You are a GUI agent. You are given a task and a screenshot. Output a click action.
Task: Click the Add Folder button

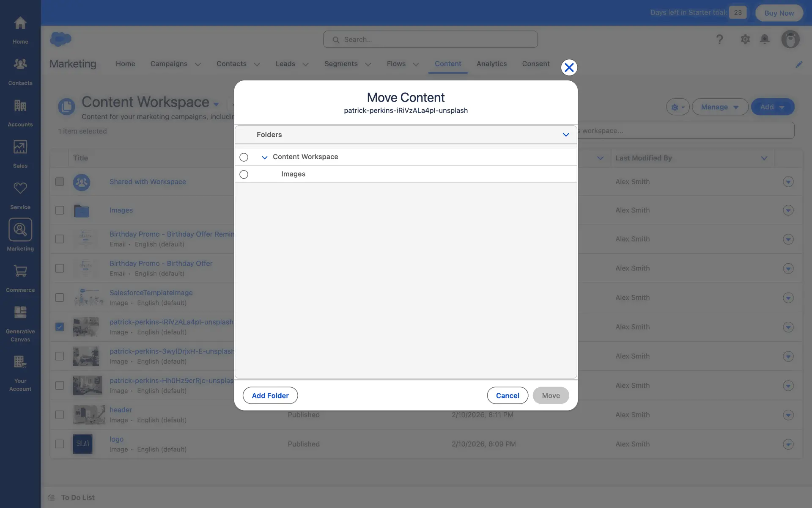(x=270, y=395)
